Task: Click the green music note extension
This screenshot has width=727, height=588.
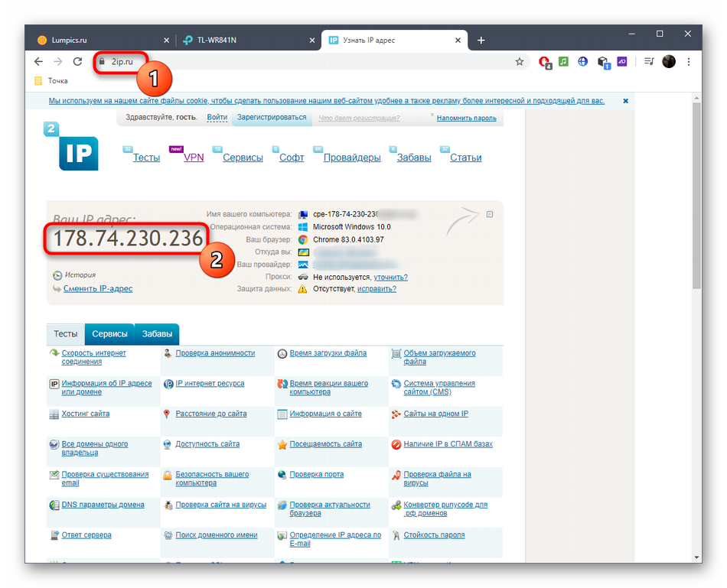Action: click(x=563, y=62)
